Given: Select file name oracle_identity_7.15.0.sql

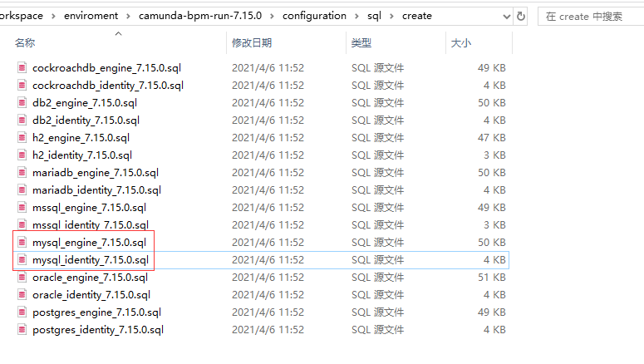Looking at the screenshot, I should click(x=91, y=294).
